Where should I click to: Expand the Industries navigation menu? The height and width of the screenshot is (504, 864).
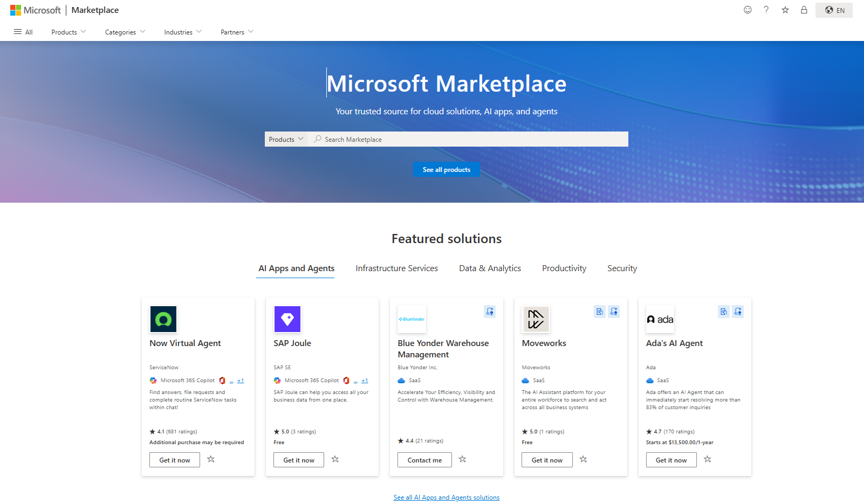point(183,32)
